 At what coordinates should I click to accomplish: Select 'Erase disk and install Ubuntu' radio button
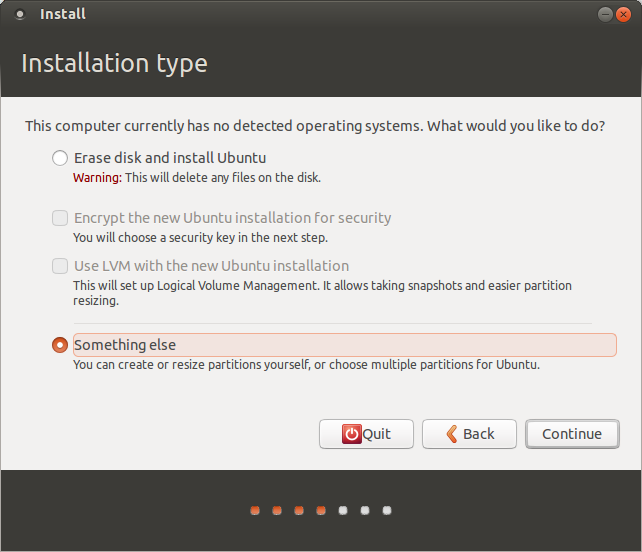60,158
